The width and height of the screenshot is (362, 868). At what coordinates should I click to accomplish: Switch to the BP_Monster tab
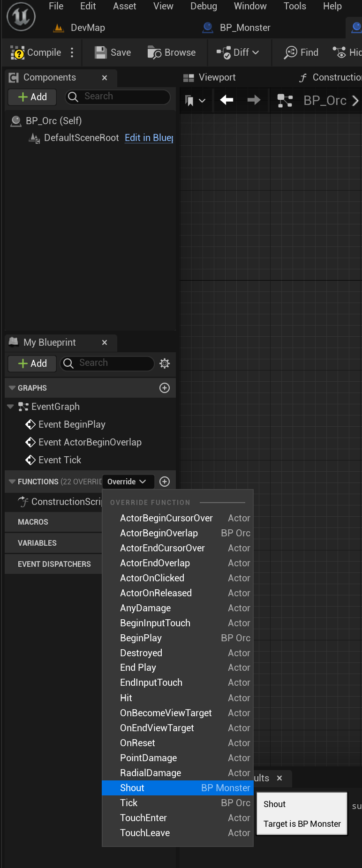[x=236, y=28]
